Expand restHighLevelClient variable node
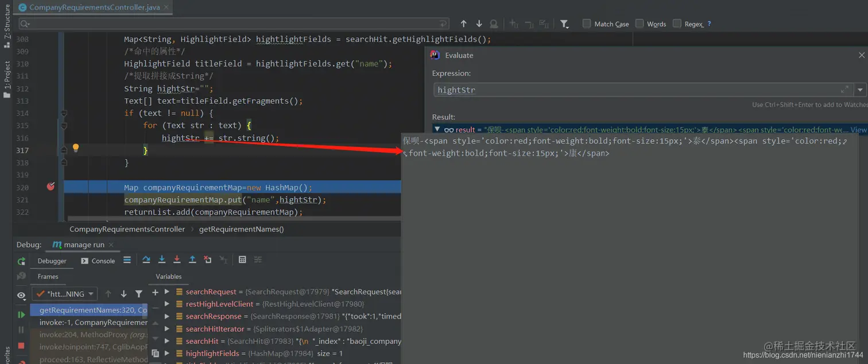 coord(167,304)
